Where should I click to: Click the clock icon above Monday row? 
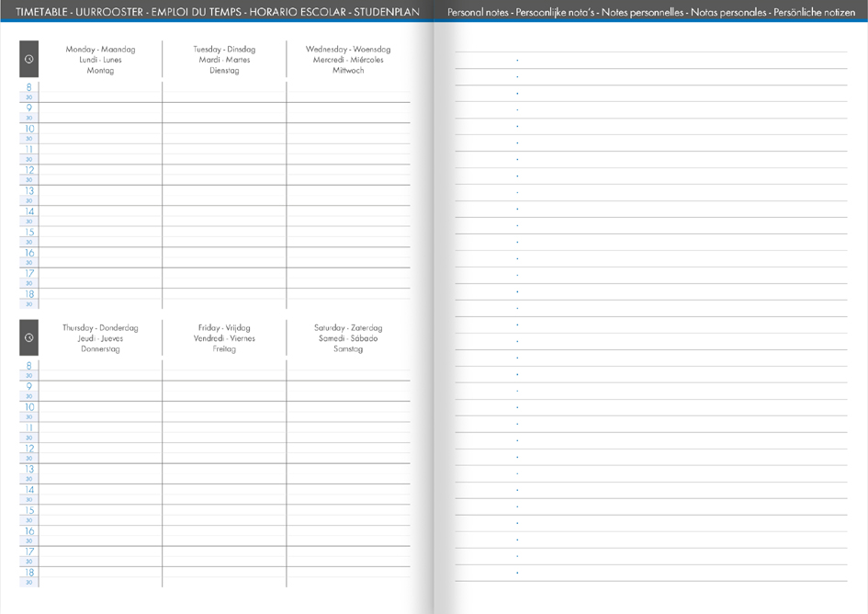click(28, 60)
